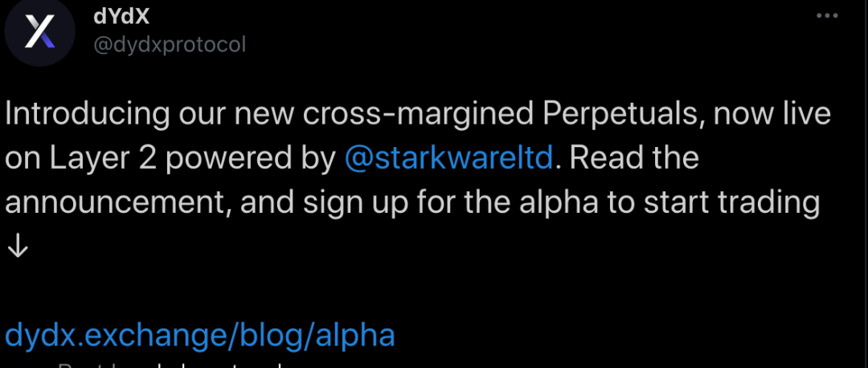The height and width of the screenshot is (368, 868).
Task: Click the text "Layer 2"
Action: tap(88, 158)
